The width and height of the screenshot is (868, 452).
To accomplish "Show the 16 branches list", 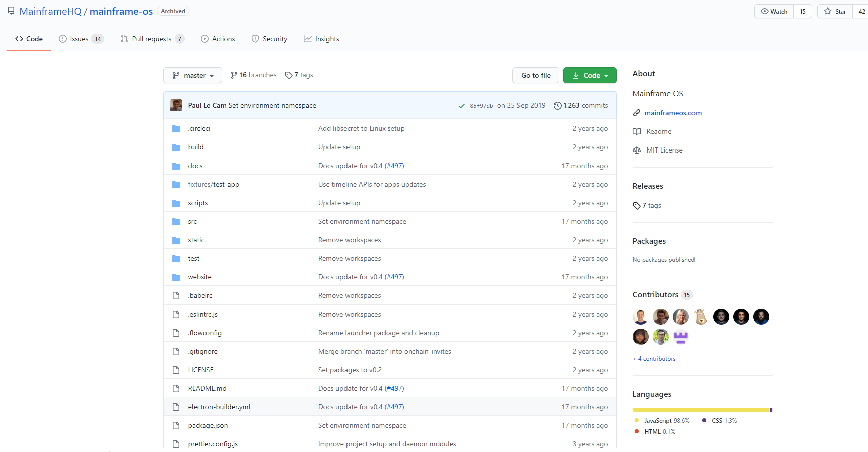I will click(254, 75).
